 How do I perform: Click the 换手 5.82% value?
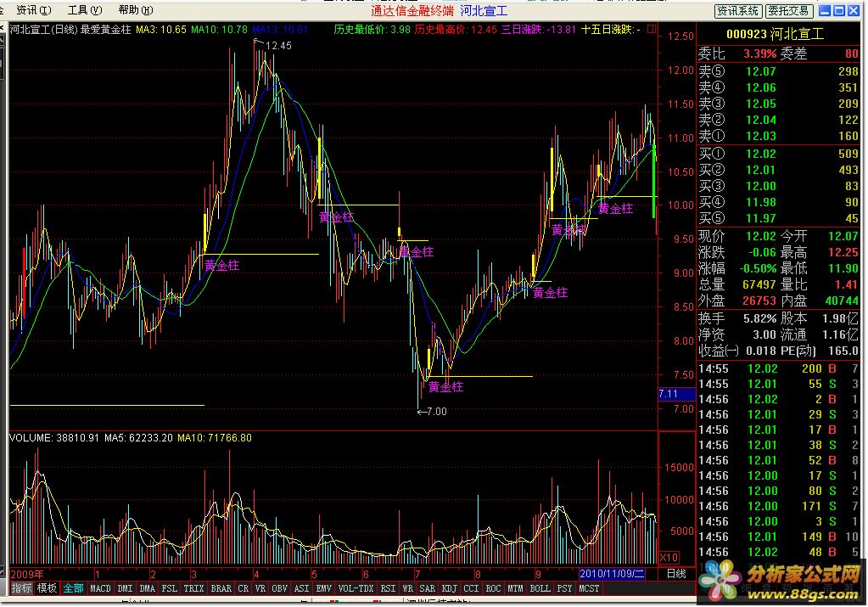click(760, 318)
